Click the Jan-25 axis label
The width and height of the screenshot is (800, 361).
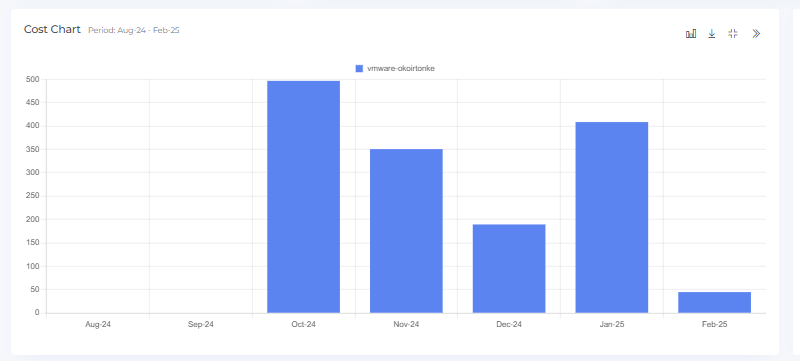tap(612, 324)
